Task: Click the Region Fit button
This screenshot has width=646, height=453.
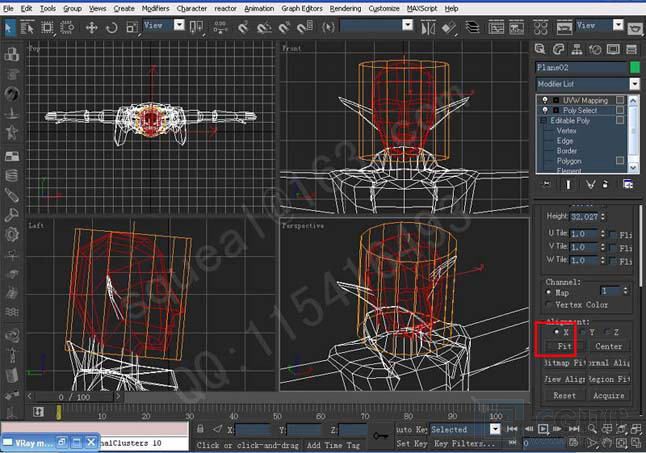Action: [x=609, y=379]
